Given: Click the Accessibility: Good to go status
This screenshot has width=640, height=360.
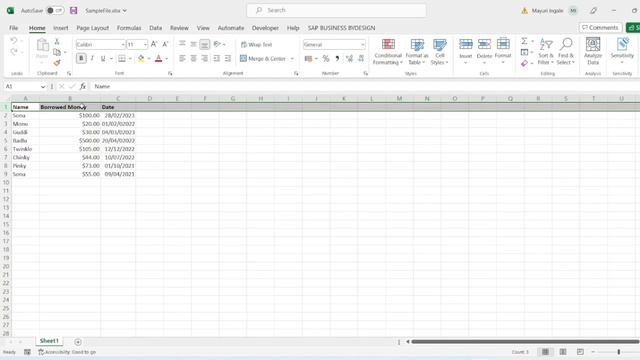Looking at the screenshot, I should [x=67, y=352].
